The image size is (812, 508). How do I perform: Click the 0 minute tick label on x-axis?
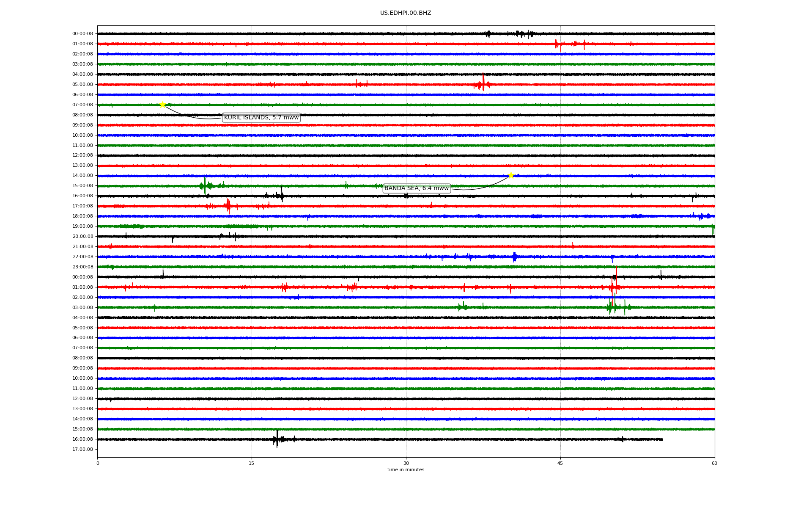[98, 463]
